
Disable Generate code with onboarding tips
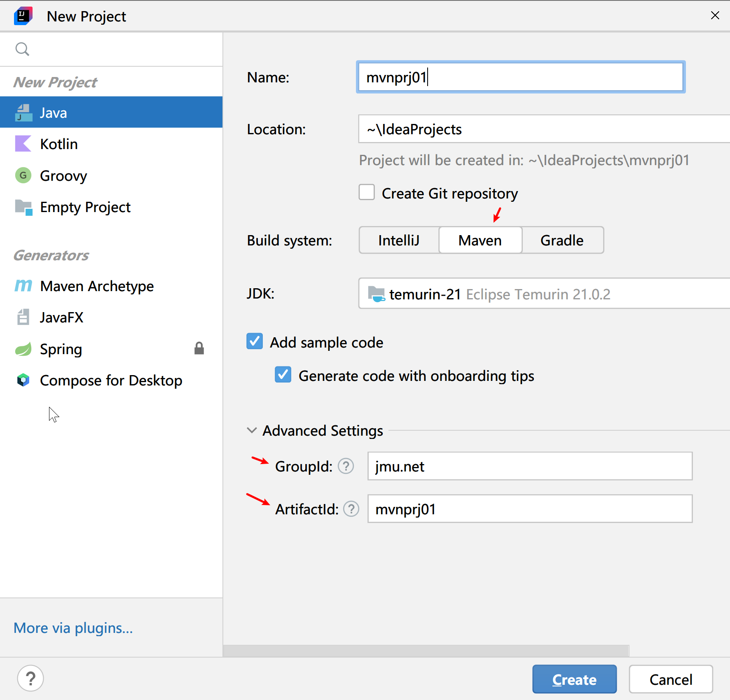pos(283,375)
